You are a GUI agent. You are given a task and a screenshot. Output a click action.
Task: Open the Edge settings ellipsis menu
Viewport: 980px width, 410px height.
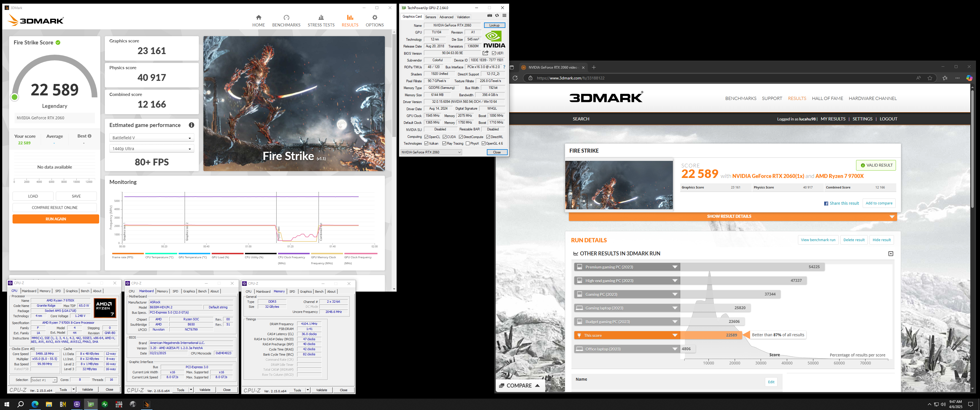957,78
